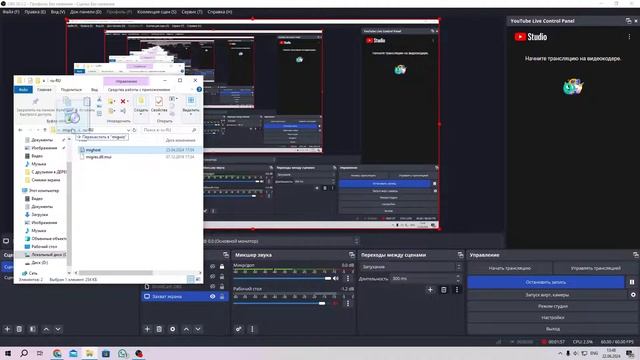This screenshot has width=640, height=360.
Task: Open Explorer address bar history dropdown
Action: click(128, 130)
